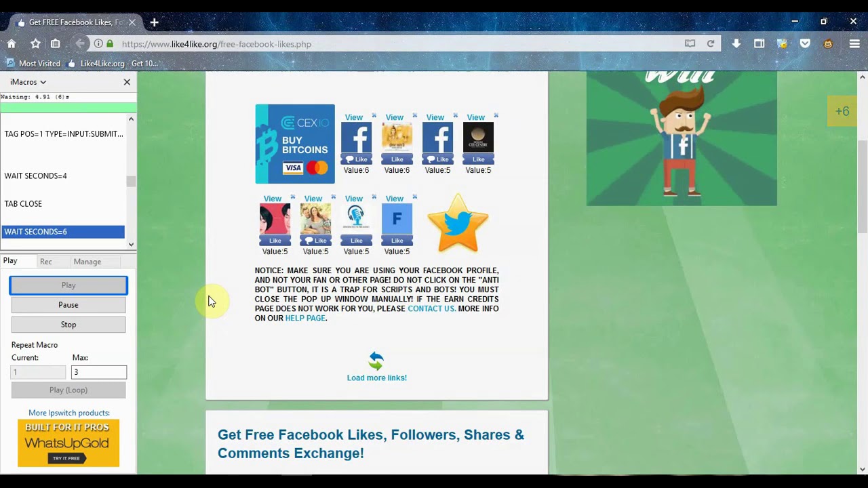
Task: Click the page vertical scrollbar thumb
Action: (x=862, y=186)
